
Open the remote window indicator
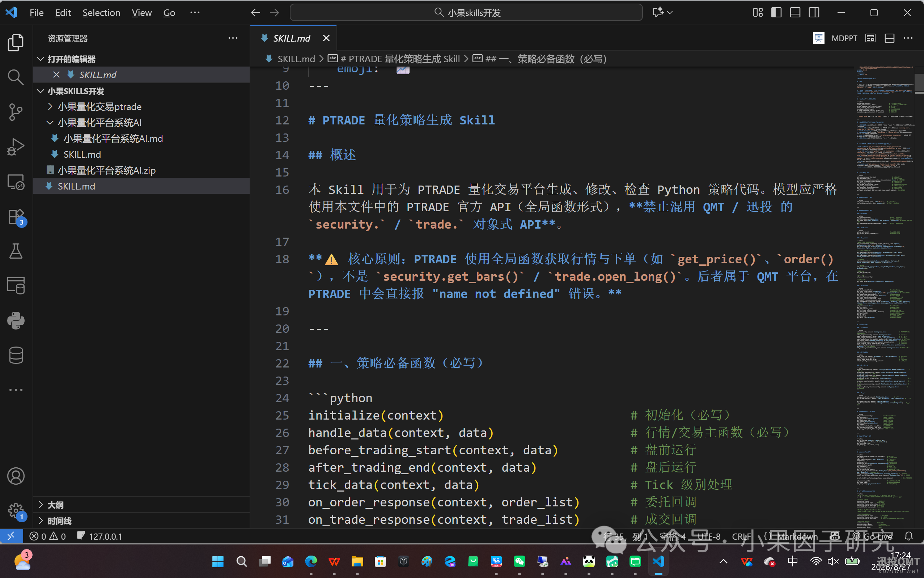pyautogui.click(x=11, y=536)
